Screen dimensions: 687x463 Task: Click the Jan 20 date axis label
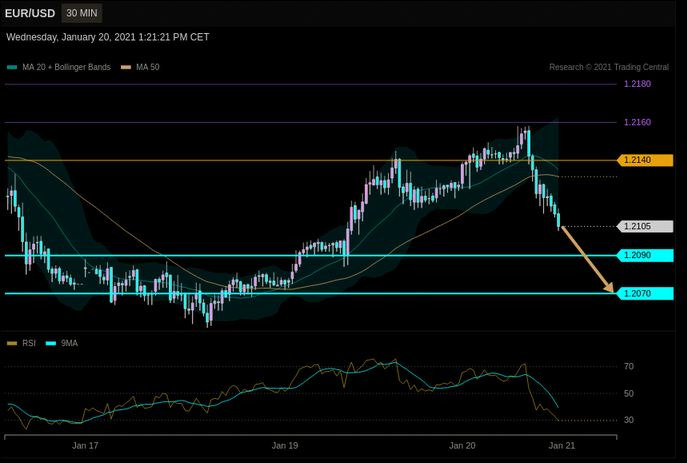click(x=462, y=446)
